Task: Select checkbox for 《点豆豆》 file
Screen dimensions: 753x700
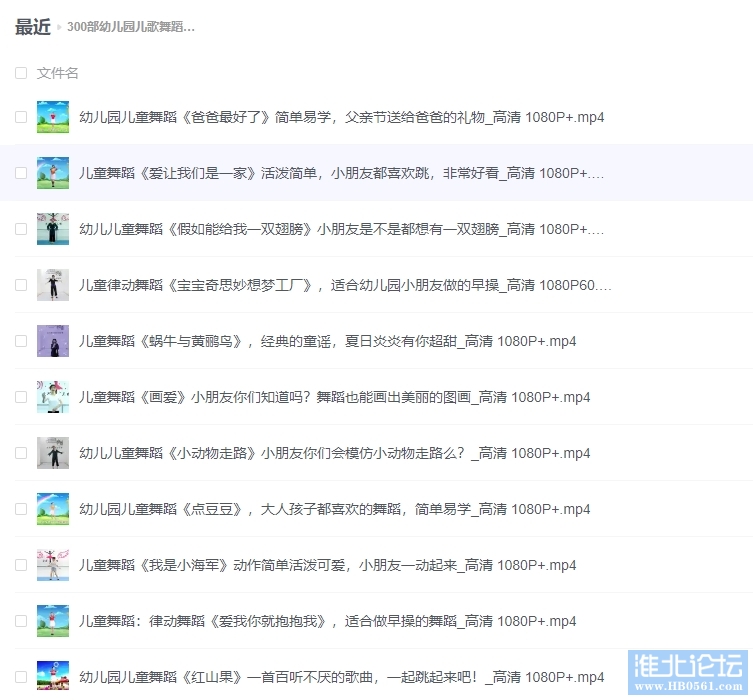Action: [x=21, y=509]
